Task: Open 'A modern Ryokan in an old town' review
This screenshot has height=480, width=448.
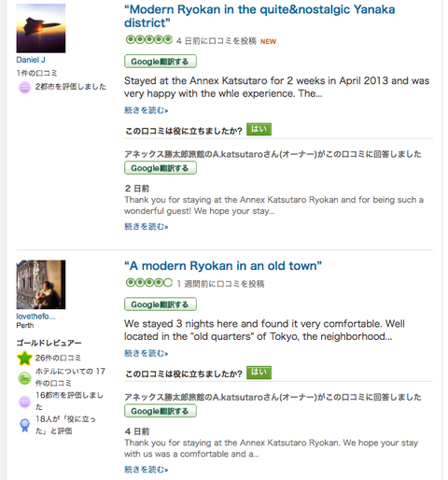Action: click(223, 266)
